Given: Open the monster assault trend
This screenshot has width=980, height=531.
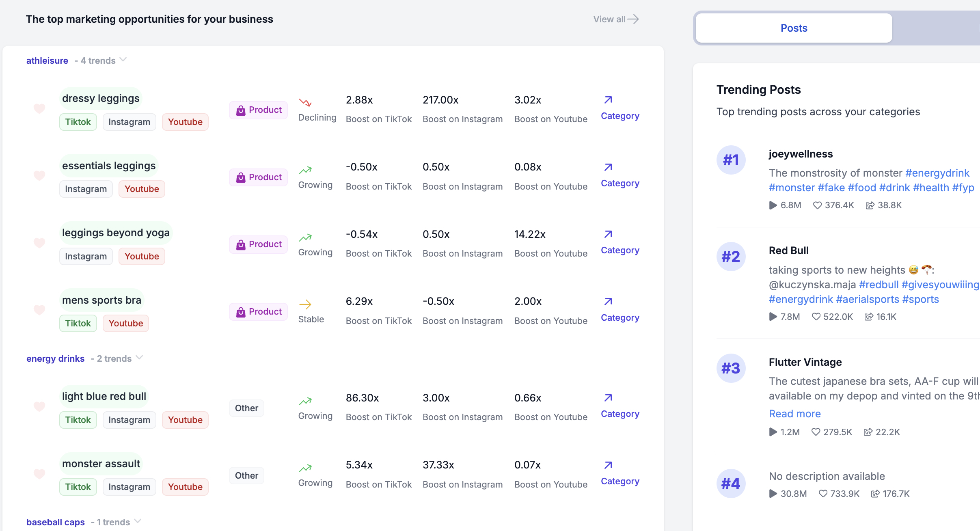Looking at the screenshot, I should [101, 464].
